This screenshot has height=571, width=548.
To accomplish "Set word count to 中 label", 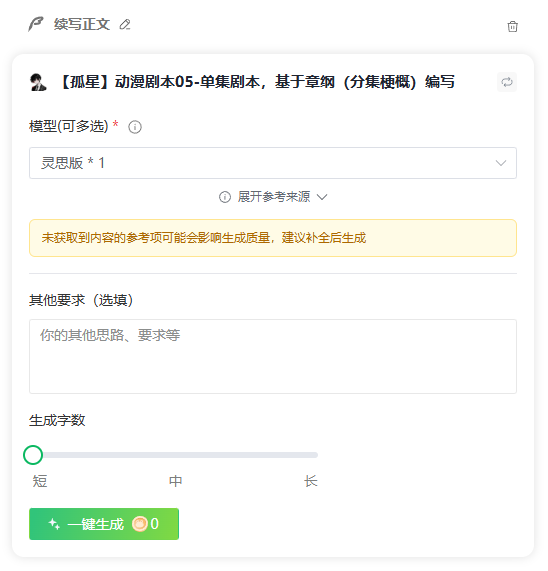I will click(x=176, y=481).
